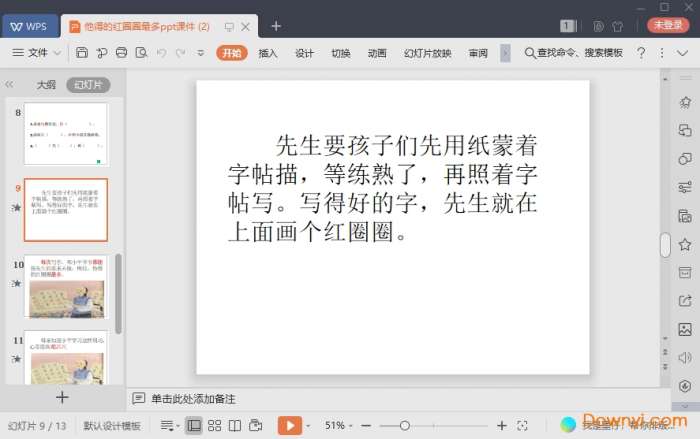
Task: Switch to the 开始 ribbon tab
Action: coord(232,53)
